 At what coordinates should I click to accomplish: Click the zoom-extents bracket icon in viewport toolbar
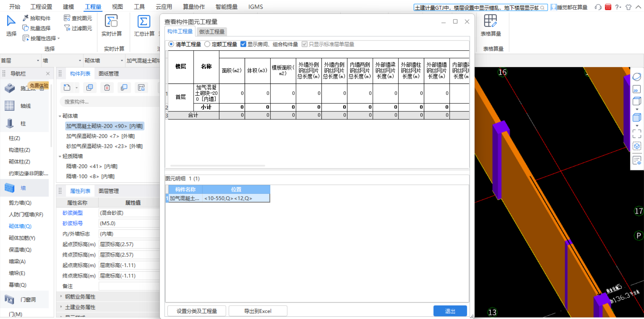tap(637, 134)
